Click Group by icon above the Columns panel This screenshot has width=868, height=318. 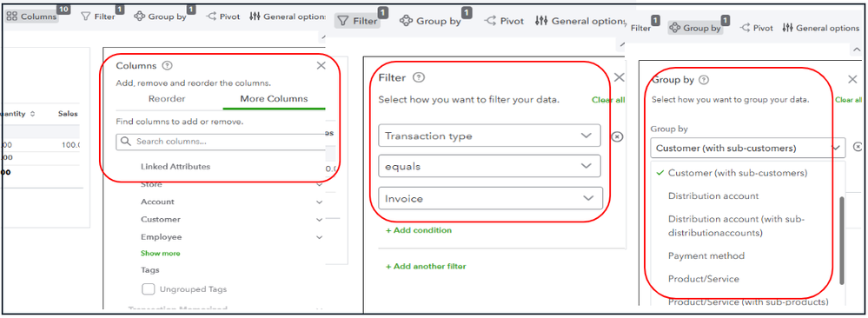point(140,17)
